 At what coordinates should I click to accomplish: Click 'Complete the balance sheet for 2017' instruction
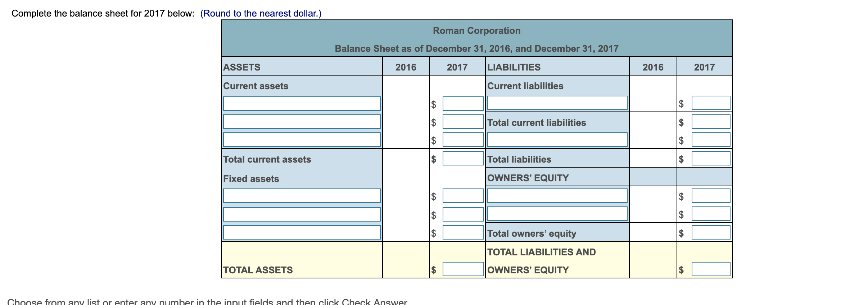[103, 13]
